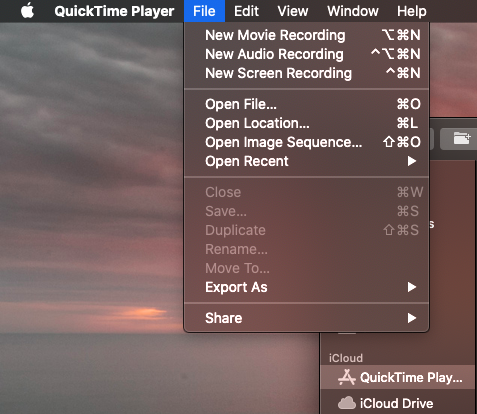Expand the Share submenu

point(306,318)
